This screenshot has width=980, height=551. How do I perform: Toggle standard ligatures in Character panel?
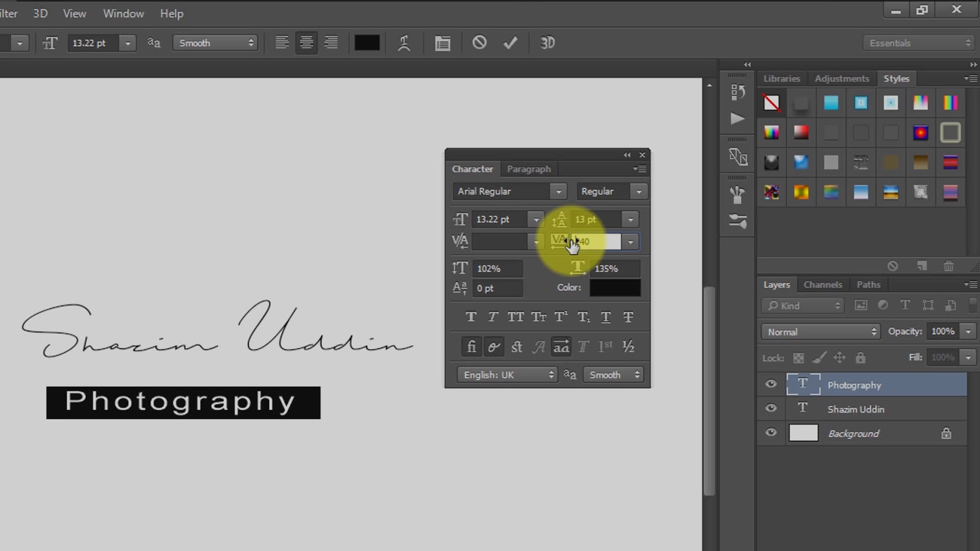(x=471, y=347)
